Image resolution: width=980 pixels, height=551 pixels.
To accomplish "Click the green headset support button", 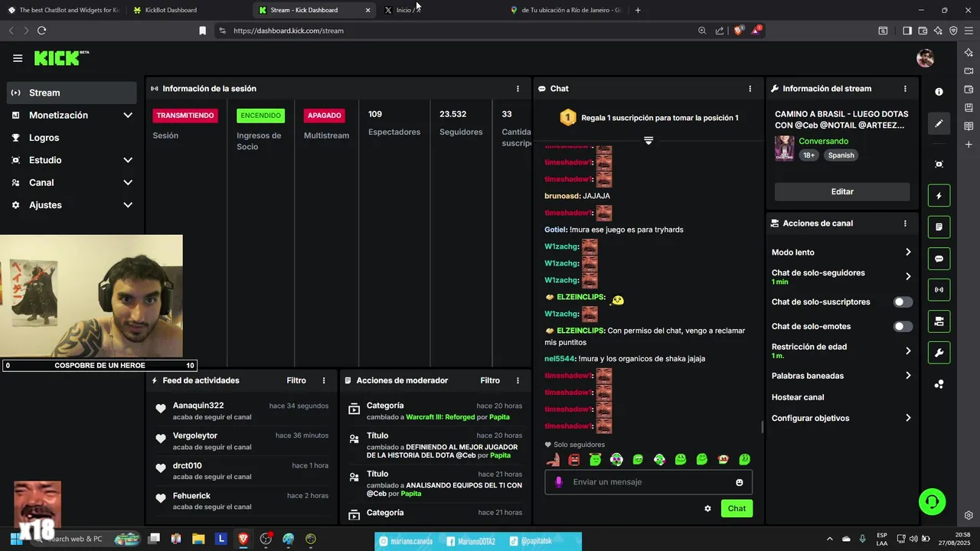I will 933,502.
